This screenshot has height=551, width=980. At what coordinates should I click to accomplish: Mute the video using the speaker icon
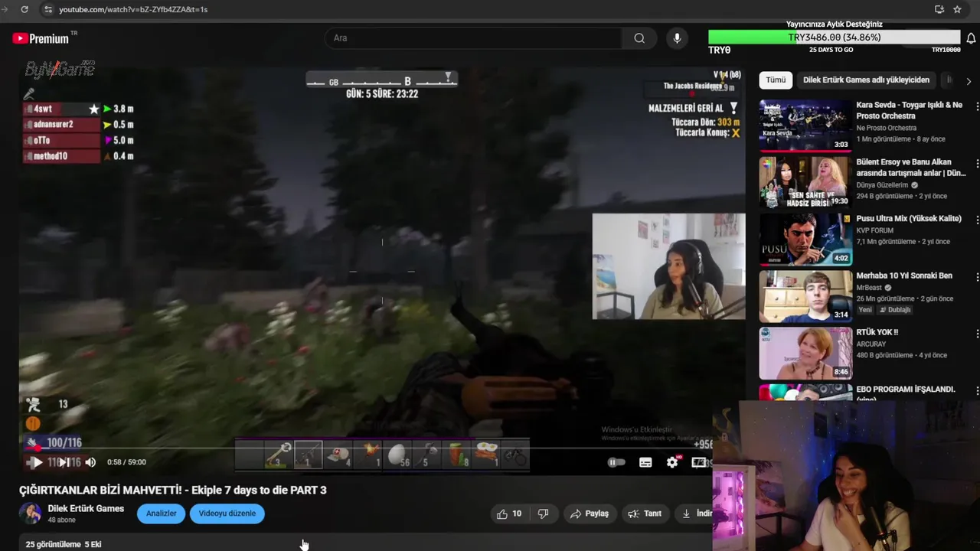90,462
